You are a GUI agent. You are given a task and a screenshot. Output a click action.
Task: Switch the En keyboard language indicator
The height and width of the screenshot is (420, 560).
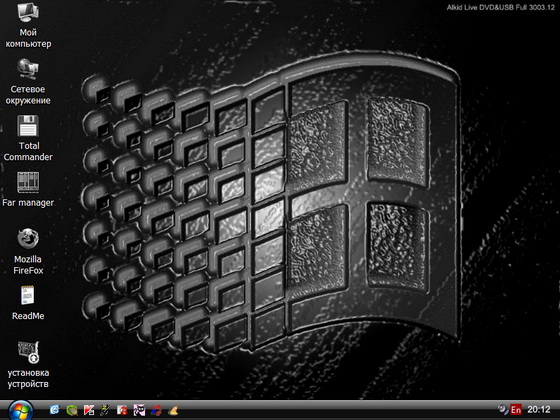click(516, 410)
